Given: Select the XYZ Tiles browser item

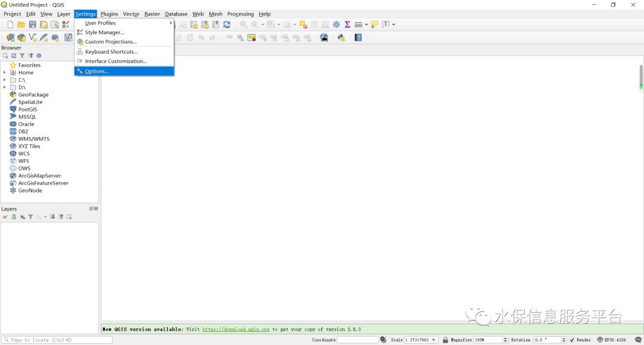Looking at the screenshot, I should (29, 147).
